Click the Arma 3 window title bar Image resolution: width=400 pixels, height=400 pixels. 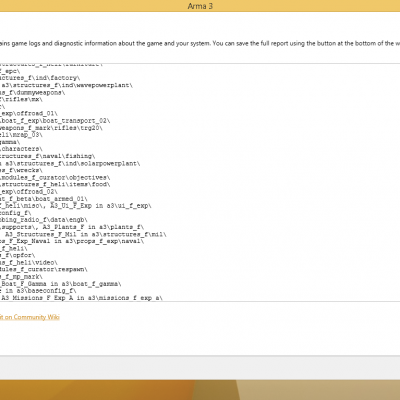click(200, 6)
